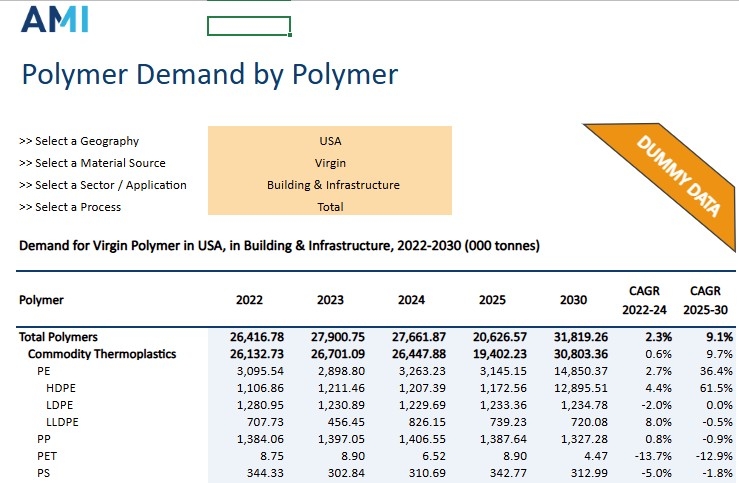Viewport: 739px width, 483px height.
Task: Click the Polymer Demand by Polymer title
Action: 210,75
